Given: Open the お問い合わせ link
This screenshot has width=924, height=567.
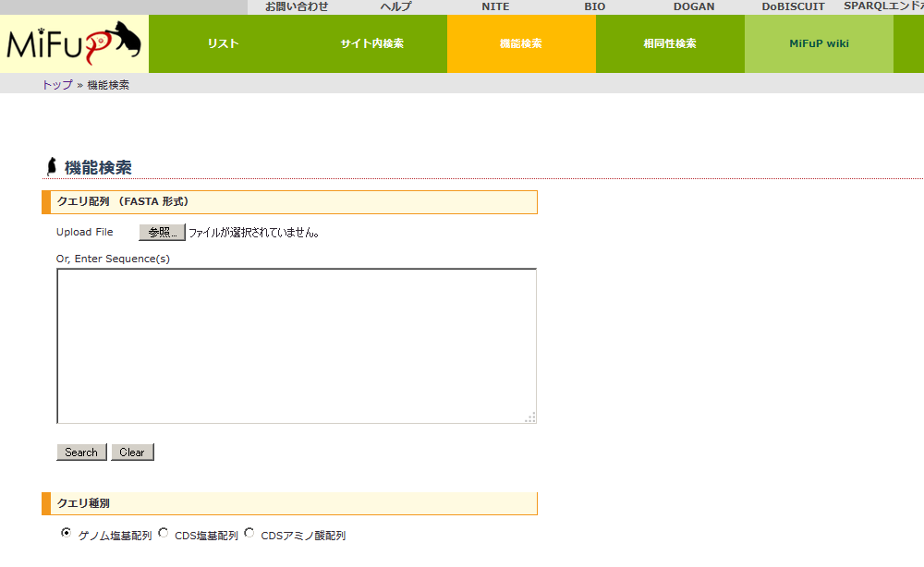Looking at the screenshot, I should [297, 6].
